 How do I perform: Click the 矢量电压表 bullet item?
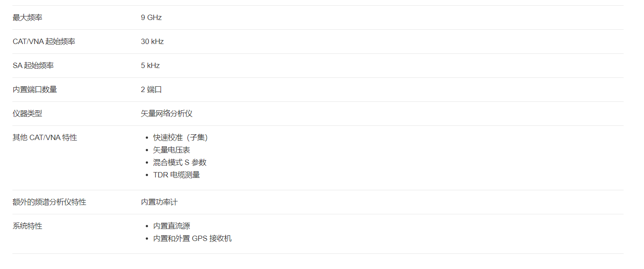tap(172, 150)
